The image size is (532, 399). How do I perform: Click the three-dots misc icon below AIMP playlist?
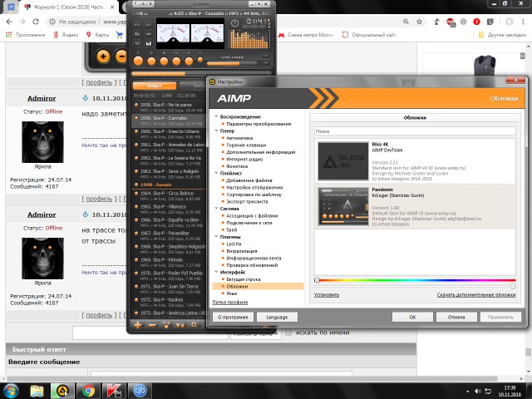click(x=166, y=325)
